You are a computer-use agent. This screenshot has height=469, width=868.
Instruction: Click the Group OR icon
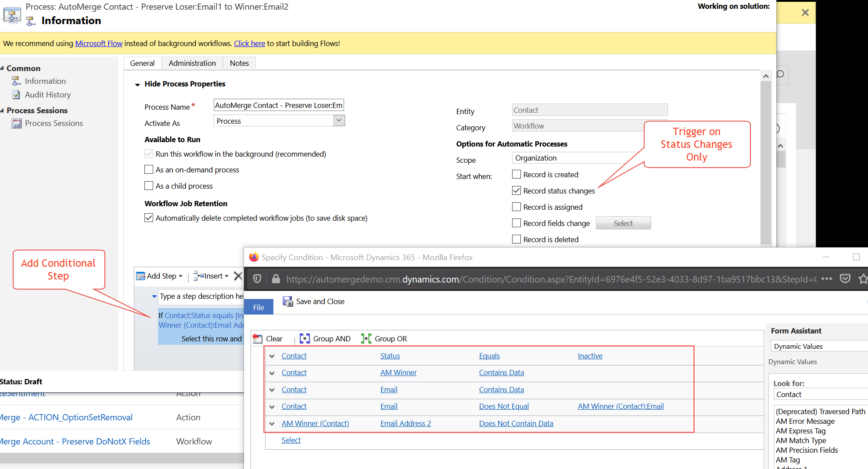pyautogui.click(x=366, y=339)
